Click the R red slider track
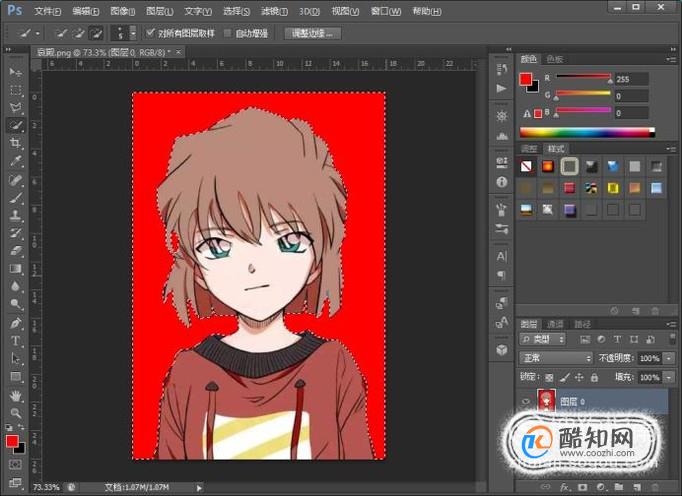The height and width of the screenshot is (496, 682). [x=583, y=77]
